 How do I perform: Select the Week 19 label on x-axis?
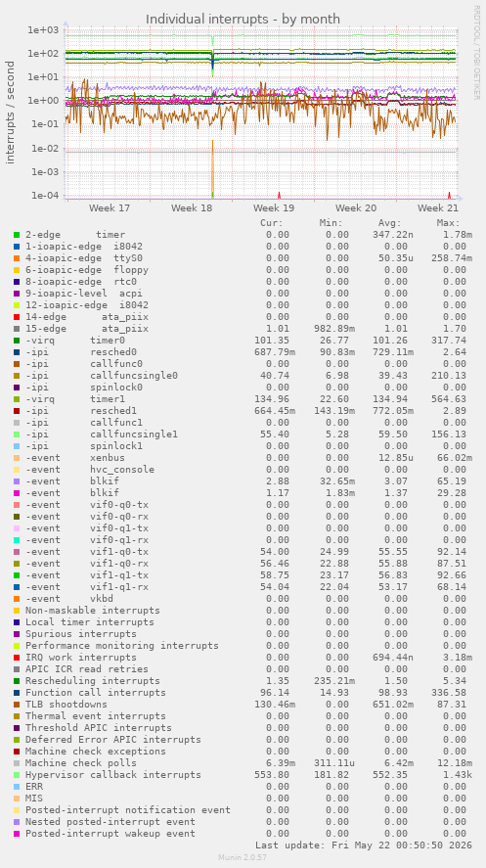tap(274, 208)
